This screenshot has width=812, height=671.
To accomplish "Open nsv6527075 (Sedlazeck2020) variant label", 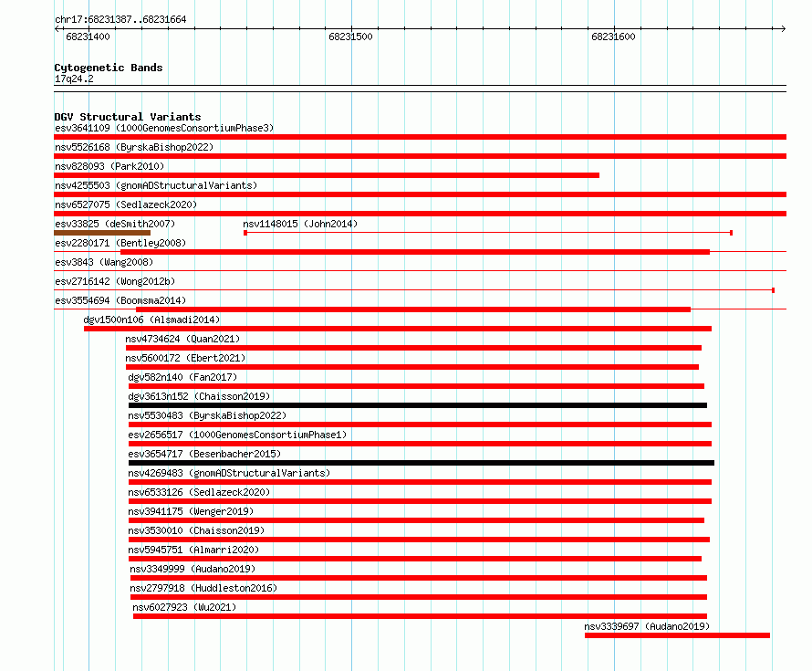I will click(126, 204).
